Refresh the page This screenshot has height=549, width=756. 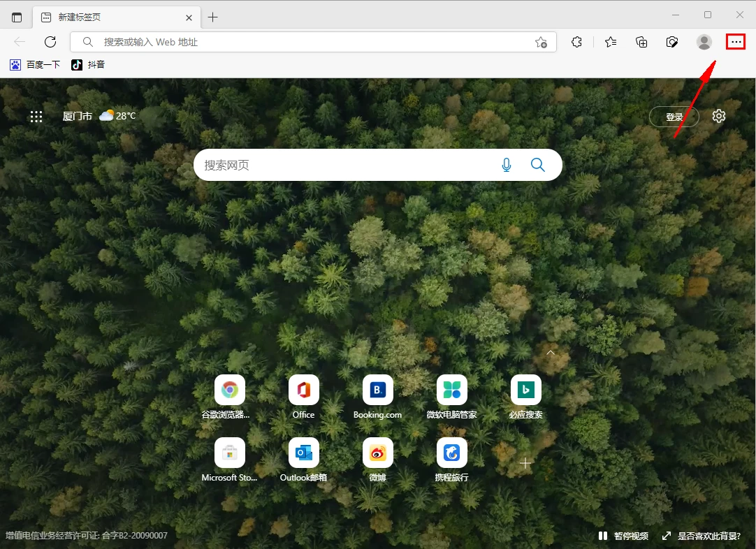[50, 42]
